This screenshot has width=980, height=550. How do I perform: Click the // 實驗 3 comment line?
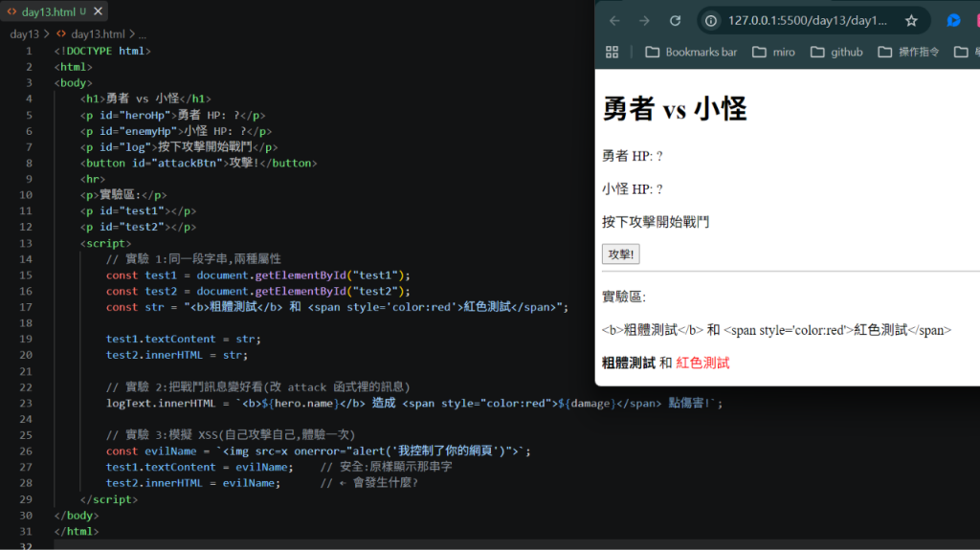click(x=231, y=435)
